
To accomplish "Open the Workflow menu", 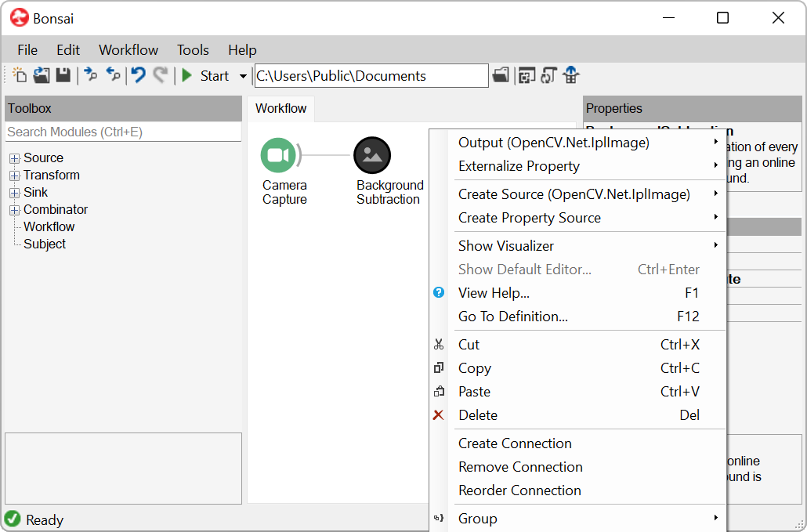I will (x=128, y=50).
